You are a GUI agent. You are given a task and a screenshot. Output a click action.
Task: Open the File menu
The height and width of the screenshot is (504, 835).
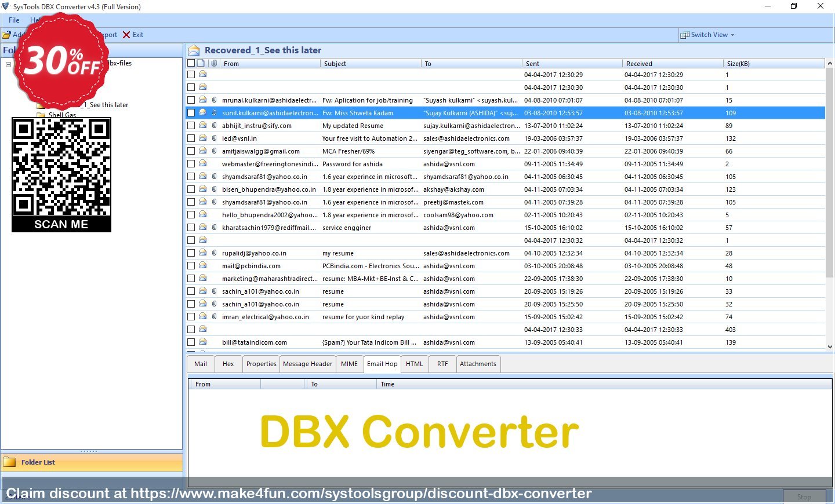tap(14, 20)
